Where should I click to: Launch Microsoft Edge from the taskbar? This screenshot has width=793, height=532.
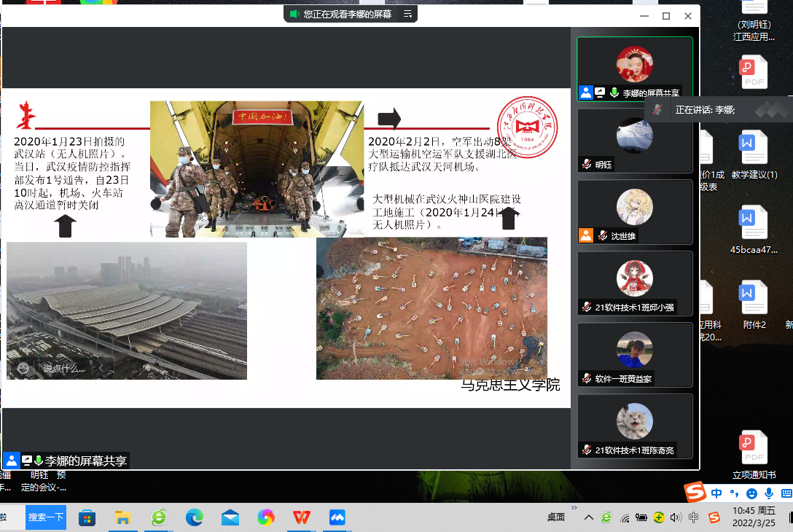pos(194,518)
